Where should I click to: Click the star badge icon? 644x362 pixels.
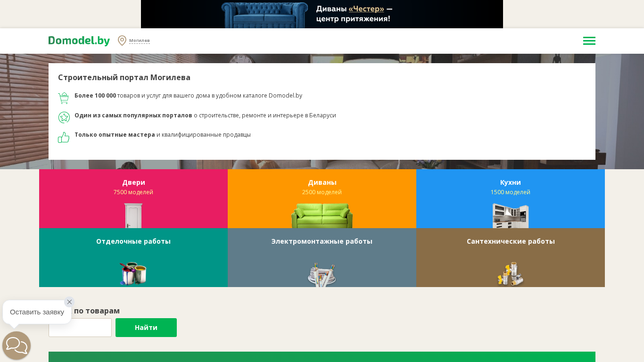64,117
